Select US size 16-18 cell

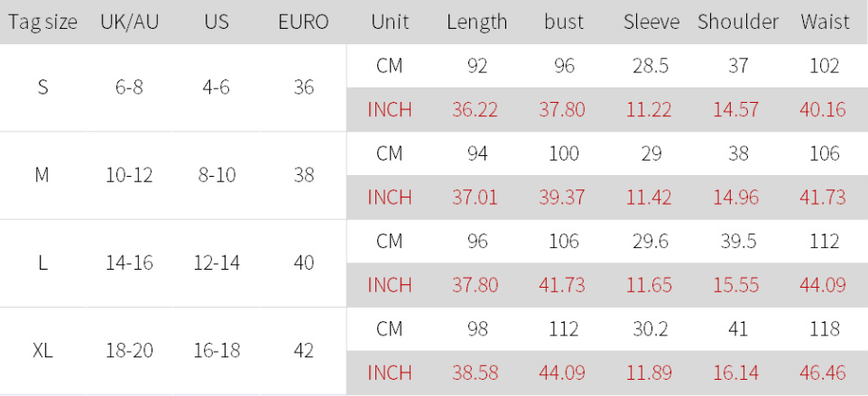[217, 351]
